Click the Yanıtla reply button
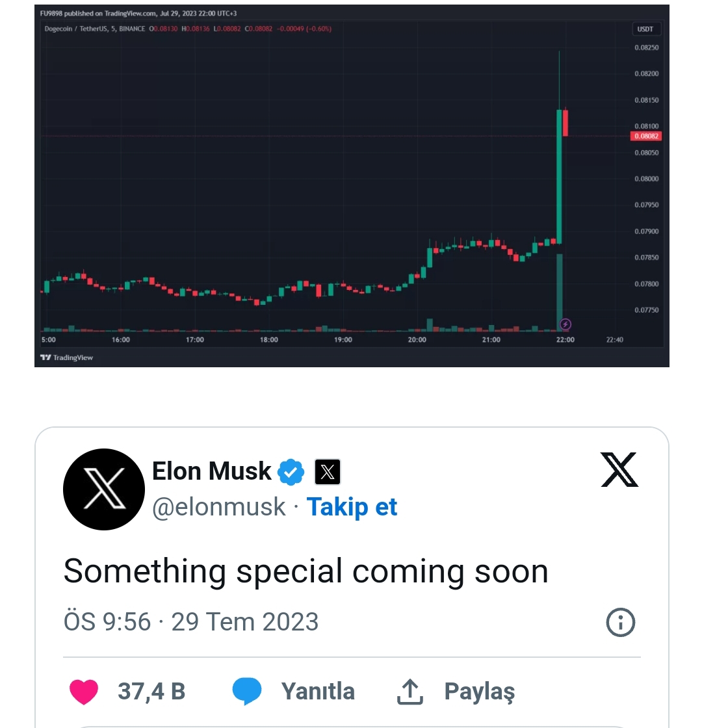The width and height of the screenshot is (702, 728). click(x=318, y=692)
